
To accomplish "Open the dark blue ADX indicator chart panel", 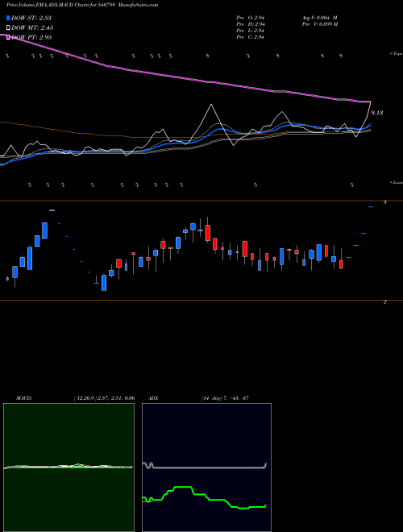I will tap(206, 468).
